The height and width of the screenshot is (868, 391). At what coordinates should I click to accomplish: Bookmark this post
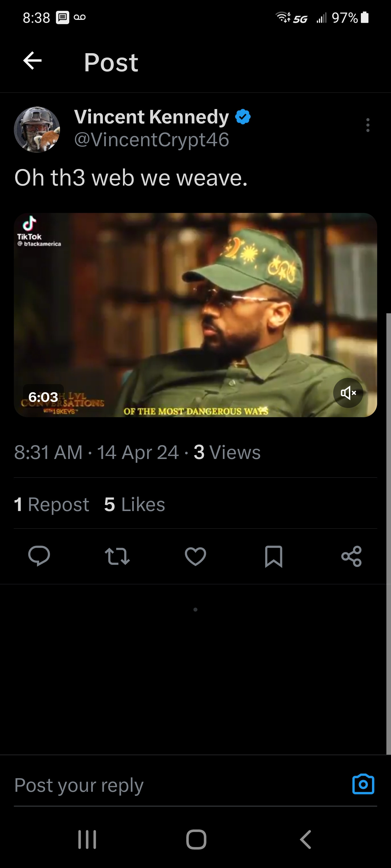click(x=274, y=556)
